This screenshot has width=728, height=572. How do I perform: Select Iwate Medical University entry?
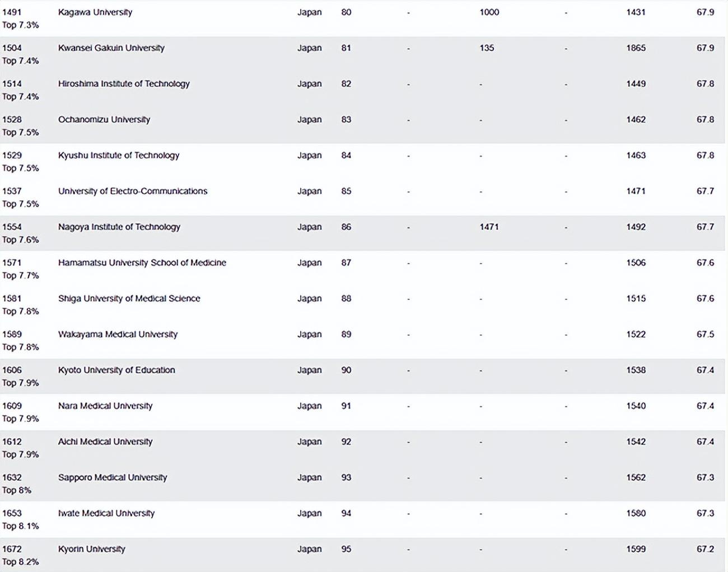tap(106, 514)
